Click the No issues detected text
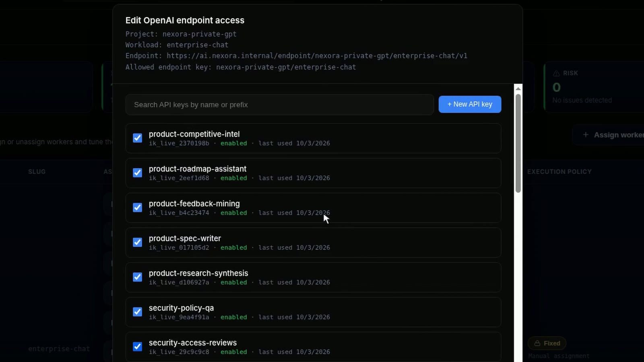This screenshot has height=362, width=644. point(582,100)
